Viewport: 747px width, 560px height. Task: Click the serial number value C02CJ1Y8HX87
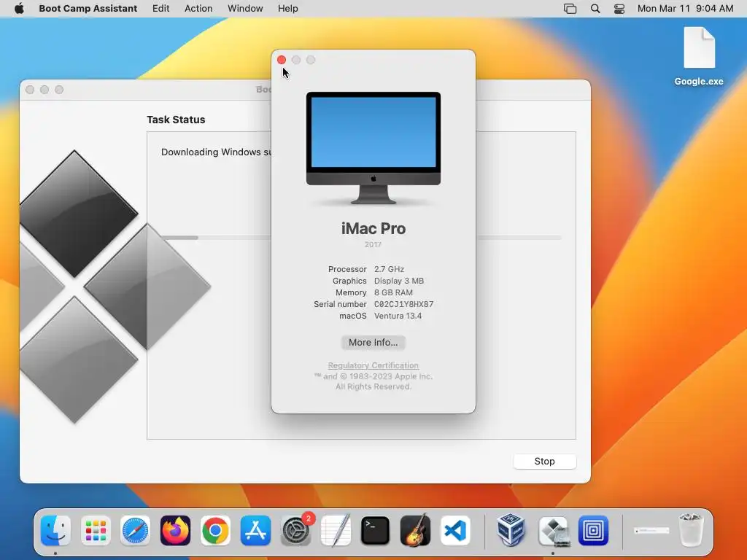pos(403,304)
